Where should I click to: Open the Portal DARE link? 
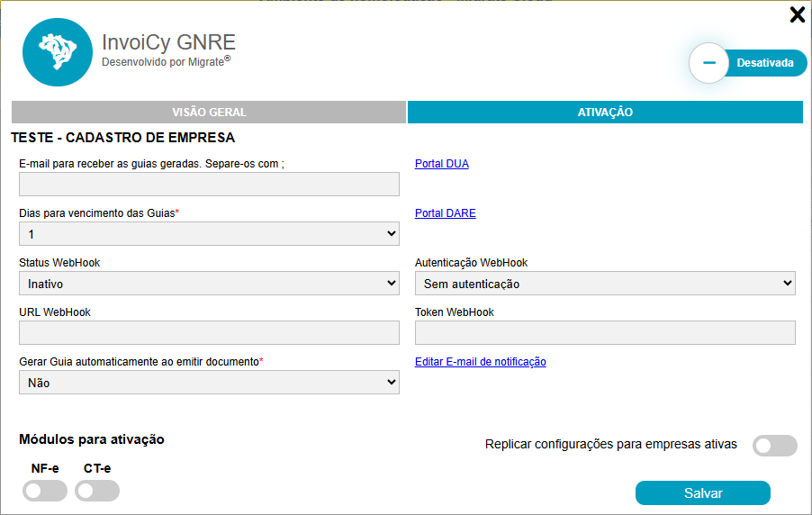[x=445, y=213]
